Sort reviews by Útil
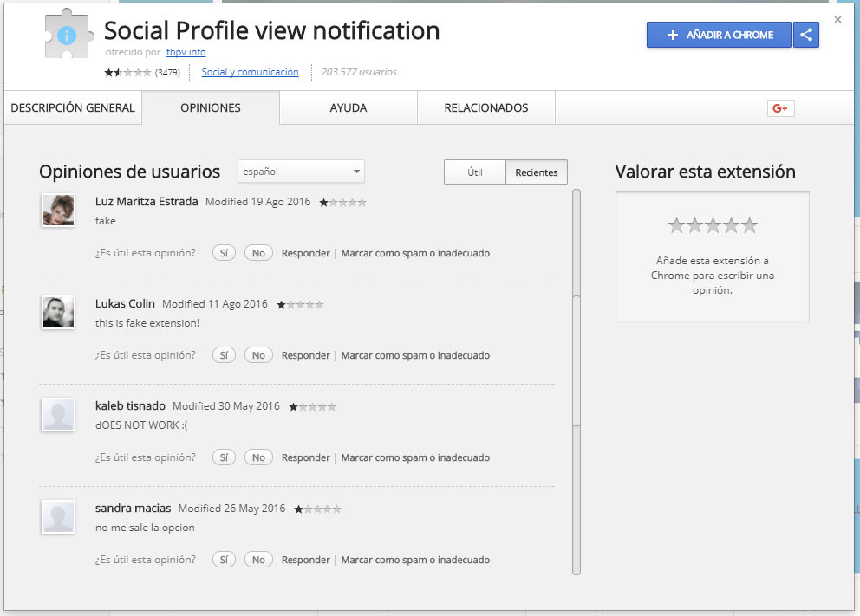 pyautogui.click(x=474, y=172)
